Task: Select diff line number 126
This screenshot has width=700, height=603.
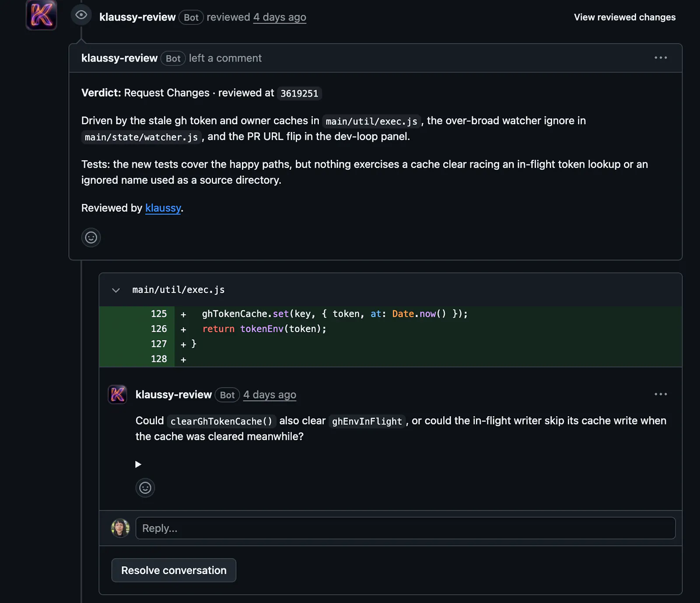Action: (x=158, y=329)
